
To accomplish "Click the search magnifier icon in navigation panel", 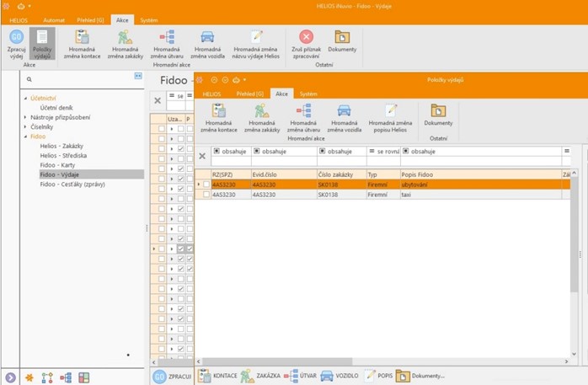I will pos(29,79).
